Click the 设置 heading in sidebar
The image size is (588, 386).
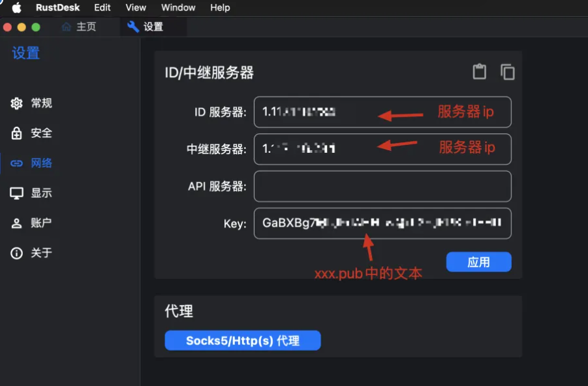(26, 53)
